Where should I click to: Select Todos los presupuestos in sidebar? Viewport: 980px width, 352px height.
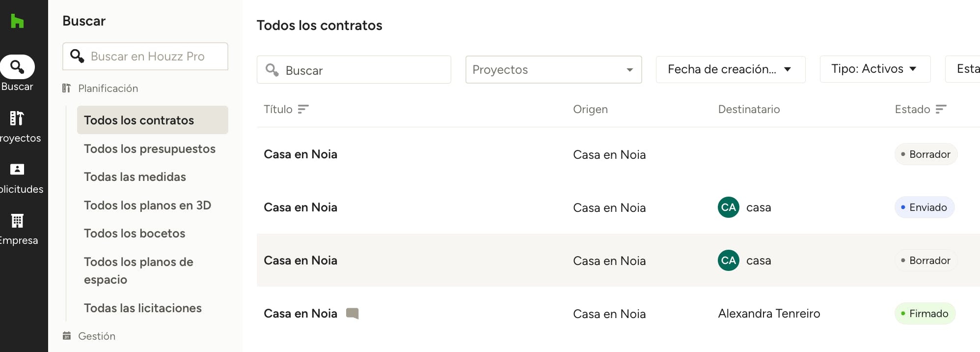[150, 149]
